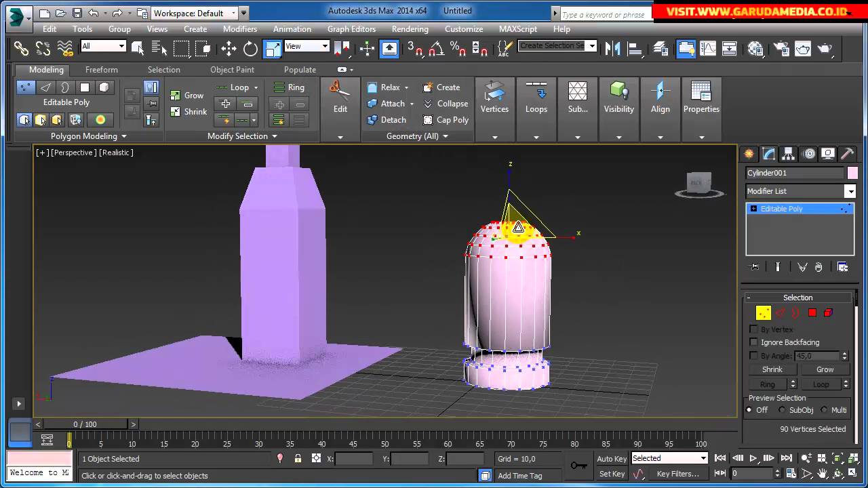Screen dimensions: 868x488
Task: Click the Detach button
Action: coord(387,120)
